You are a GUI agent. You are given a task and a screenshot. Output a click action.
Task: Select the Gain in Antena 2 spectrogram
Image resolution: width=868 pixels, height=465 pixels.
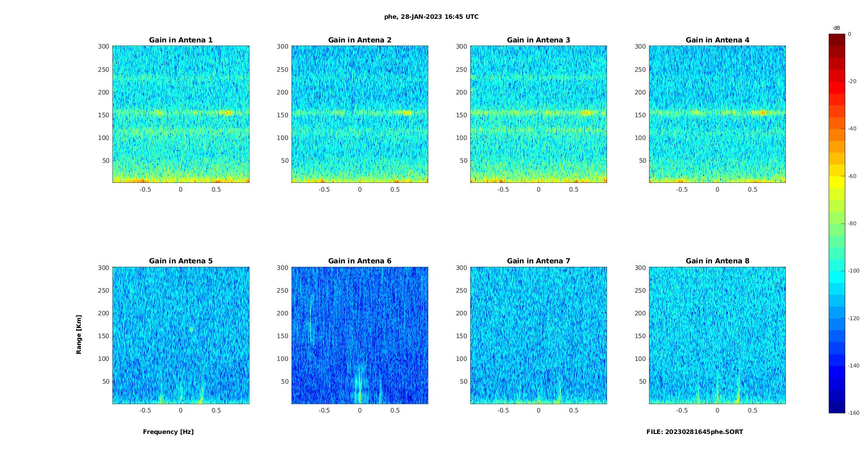click(360, 114)
